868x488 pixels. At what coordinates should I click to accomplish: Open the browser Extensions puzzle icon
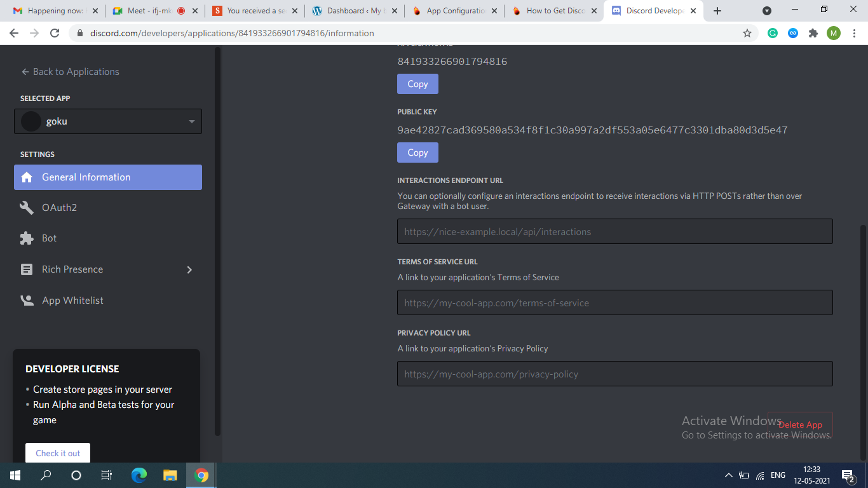tap(813, 33)
